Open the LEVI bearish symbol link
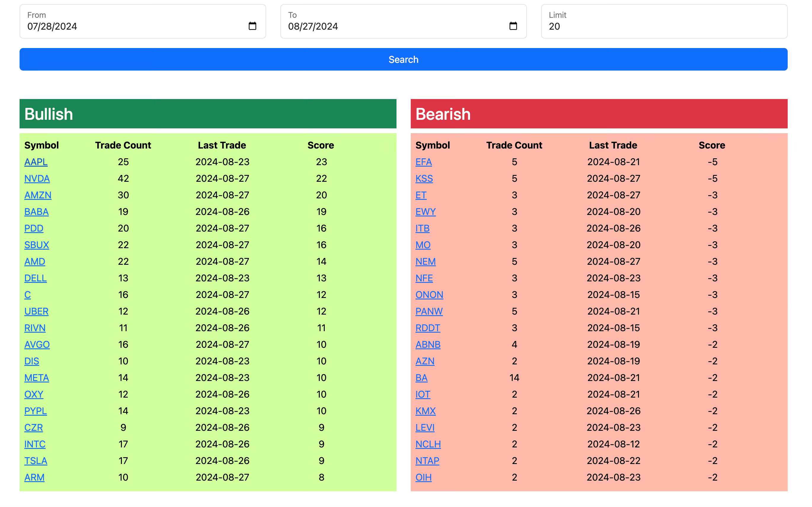Image resolution: width=812 pixels, height=507 pixels. coord(425,428)
